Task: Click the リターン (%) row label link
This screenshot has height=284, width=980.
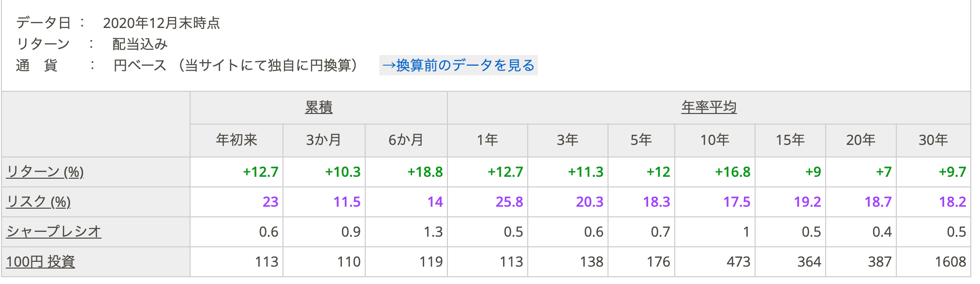Action: (45, 172)
